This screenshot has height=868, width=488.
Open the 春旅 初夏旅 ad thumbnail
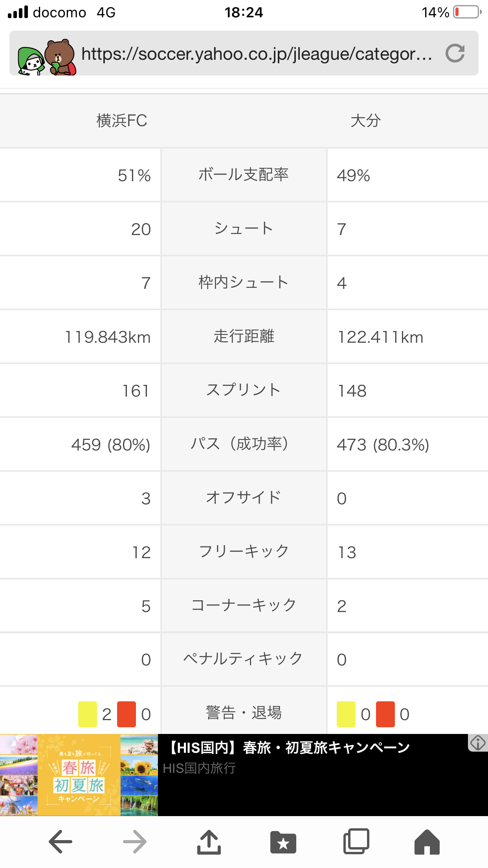tap(79, 775)
